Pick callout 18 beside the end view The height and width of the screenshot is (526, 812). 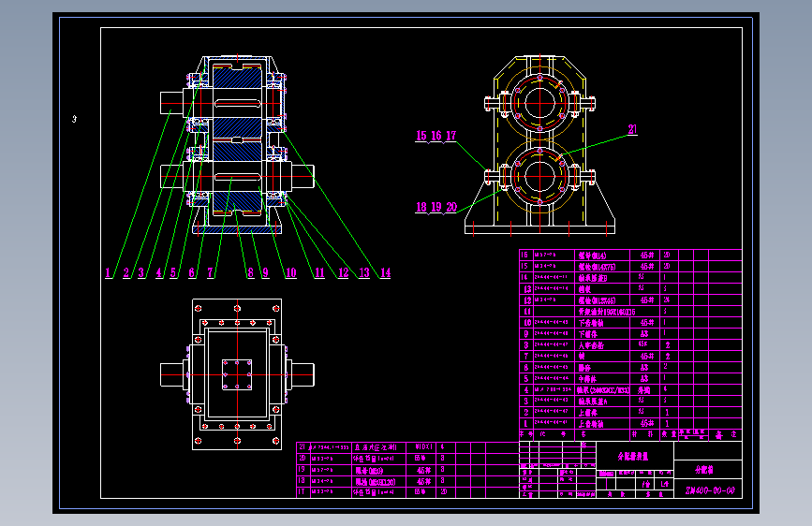(x=421, y=207)
